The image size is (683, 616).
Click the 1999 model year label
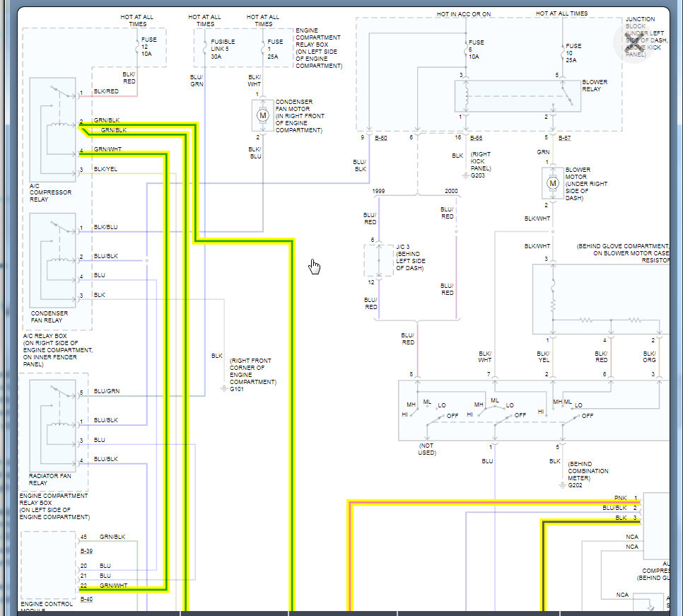coord(378,191)
